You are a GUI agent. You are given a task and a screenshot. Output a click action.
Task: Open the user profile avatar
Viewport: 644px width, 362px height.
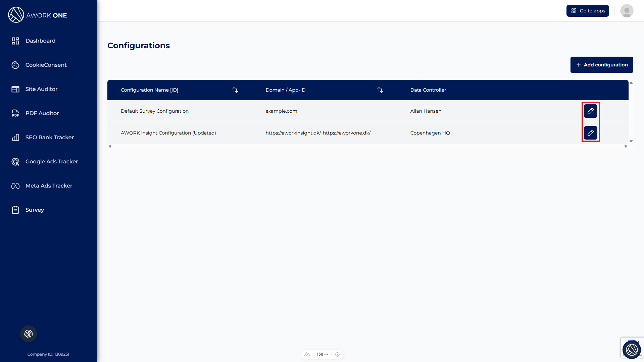(x=627, y=11)
